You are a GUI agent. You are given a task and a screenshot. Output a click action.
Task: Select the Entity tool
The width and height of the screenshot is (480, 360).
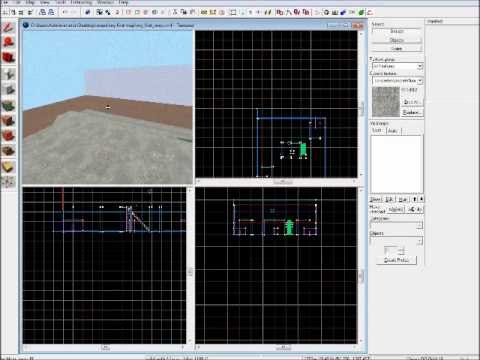tap(9, 74)
